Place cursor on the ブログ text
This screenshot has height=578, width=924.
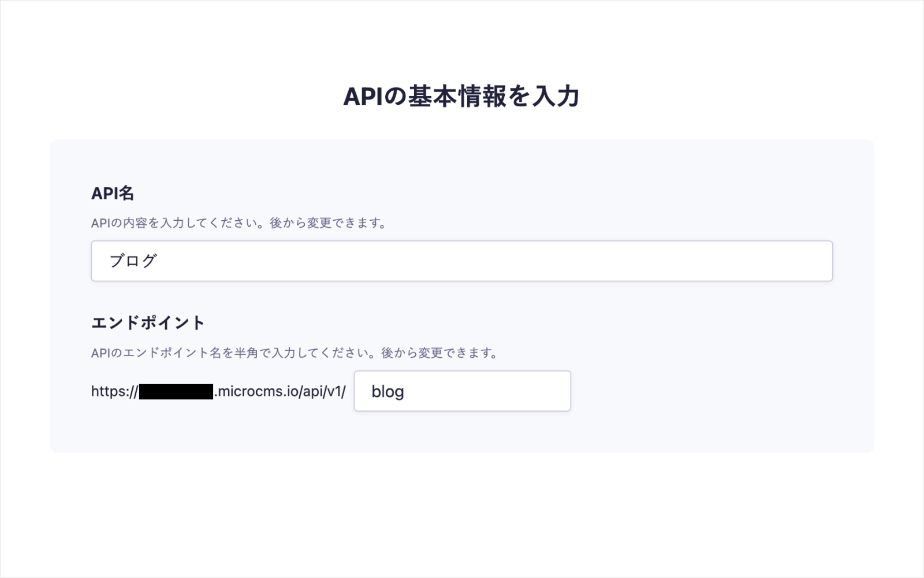133,261
